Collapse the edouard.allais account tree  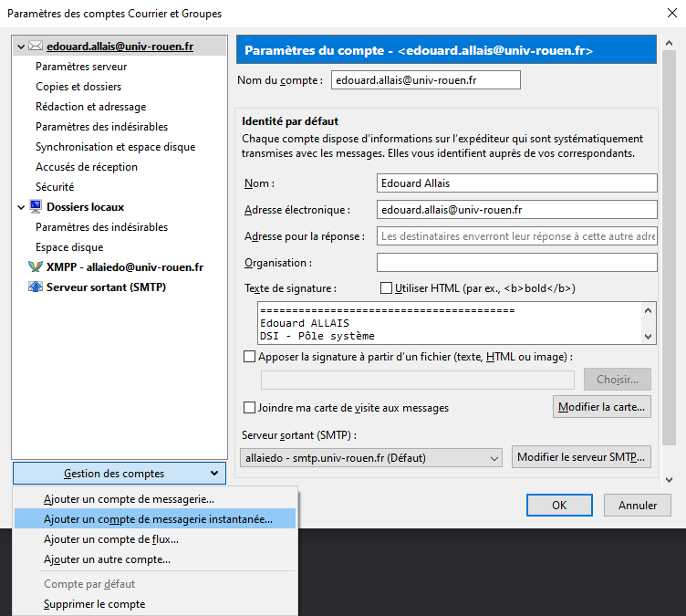[x=21, y=46]
